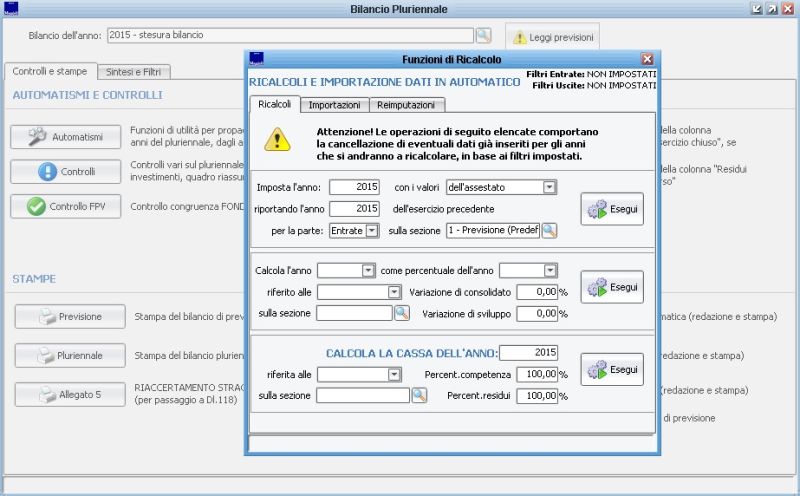Open the Controlli checks button
Screen dimensions: 800x496
pos(66,171)
